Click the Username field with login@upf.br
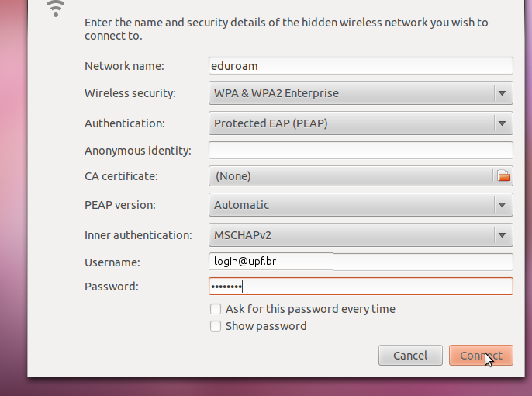This screenshot has width=532, height=396. pyautogui.click(x=361, y=262)
